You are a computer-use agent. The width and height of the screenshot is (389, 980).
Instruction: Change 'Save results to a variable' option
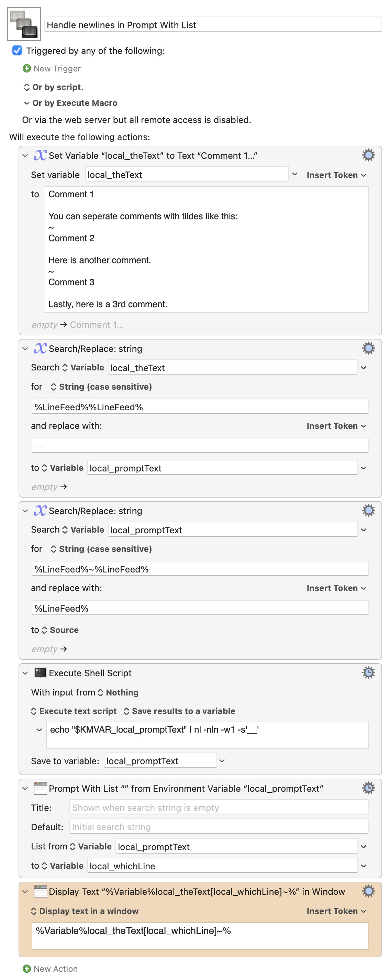click(x=179, y=711)
